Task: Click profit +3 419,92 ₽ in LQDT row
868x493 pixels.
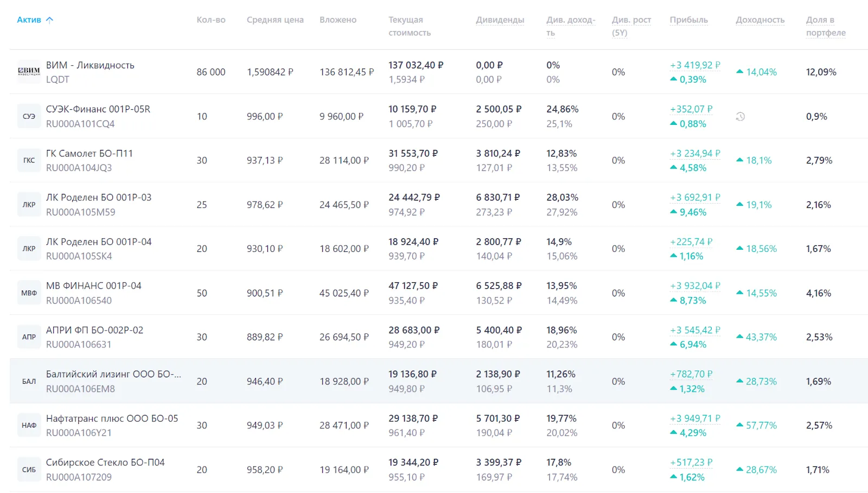Action: 695,65
